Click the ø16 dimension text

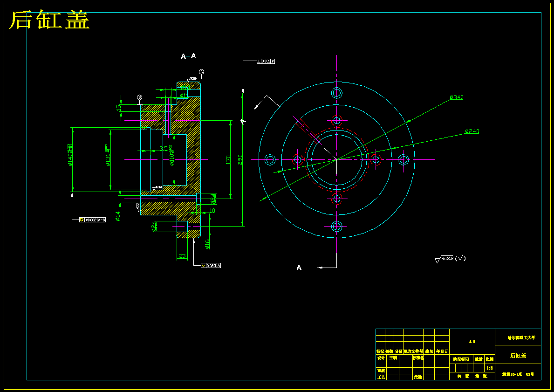[207, 244]
